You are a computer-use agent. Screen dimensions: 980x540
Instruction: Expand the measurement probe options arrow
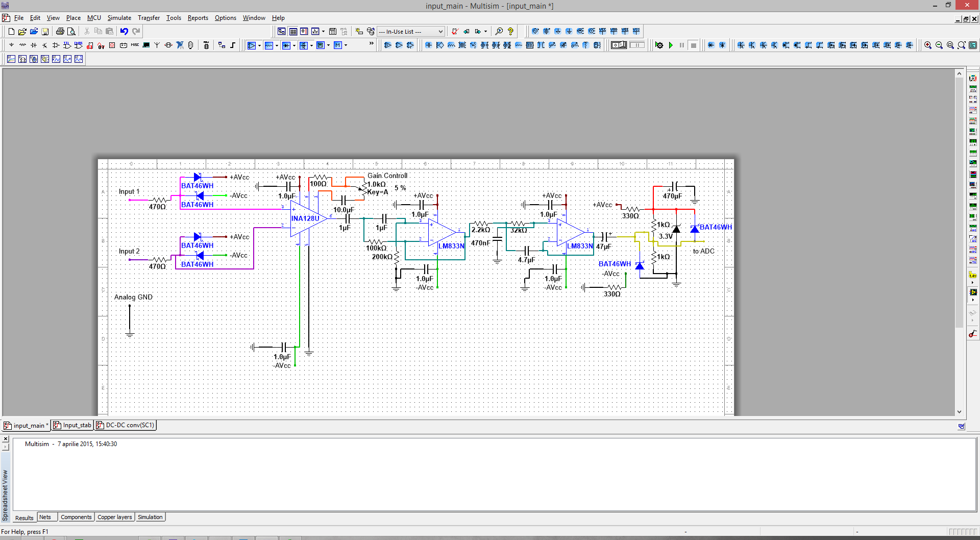pos(973,282)
